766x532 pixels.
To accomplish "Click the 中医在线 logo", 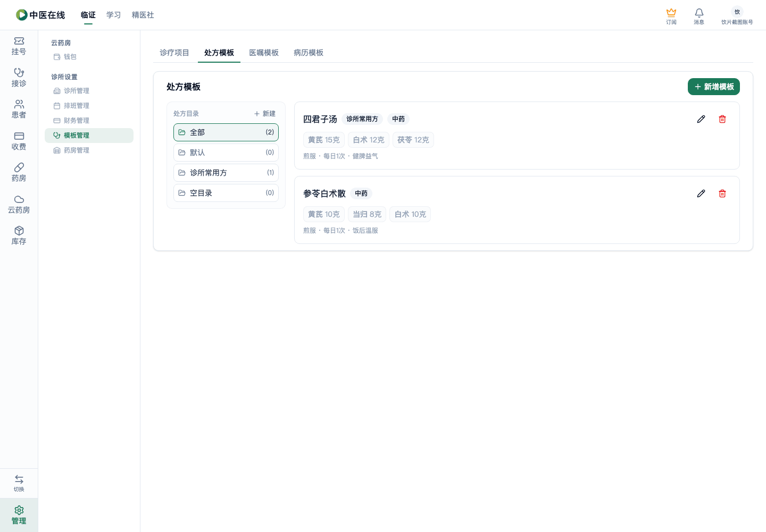I will (40, 15).
